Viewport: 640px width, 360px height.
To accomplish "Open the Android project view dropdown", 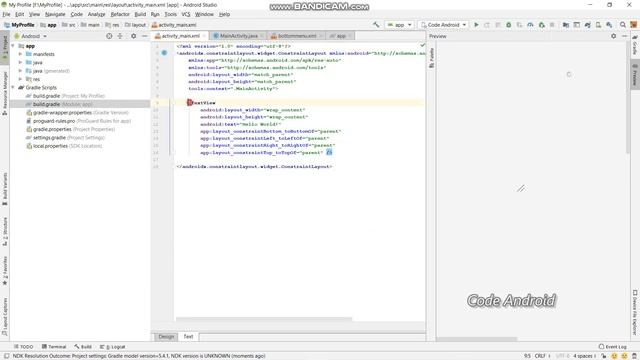I will 31,36.
